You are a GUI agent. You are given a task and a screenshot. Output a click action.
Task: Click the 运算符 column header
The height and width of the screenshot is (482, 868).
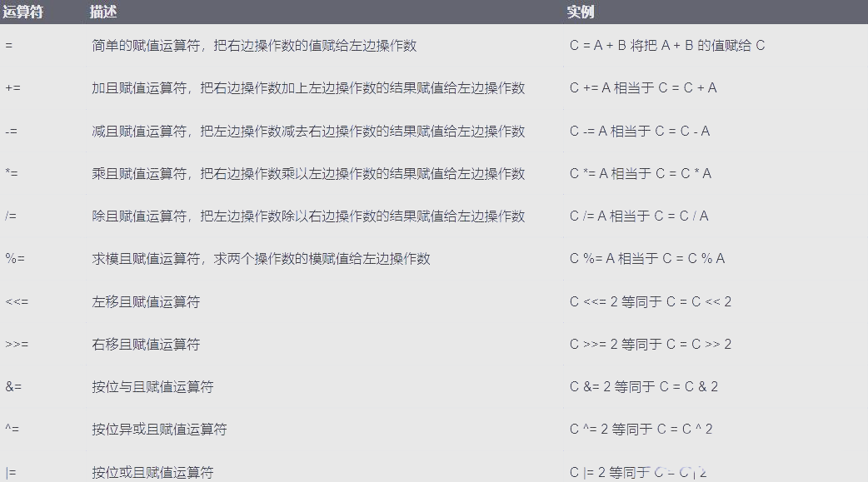(23, 12)
